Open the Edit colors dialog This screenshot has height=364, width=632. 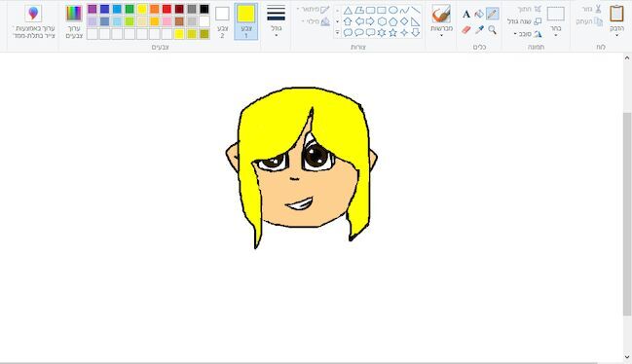[x=74, y=22]
